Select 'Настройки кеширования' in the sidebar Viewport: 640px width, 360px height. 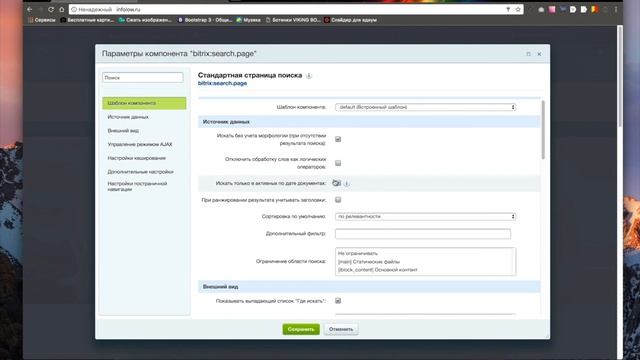click(137, 158)
